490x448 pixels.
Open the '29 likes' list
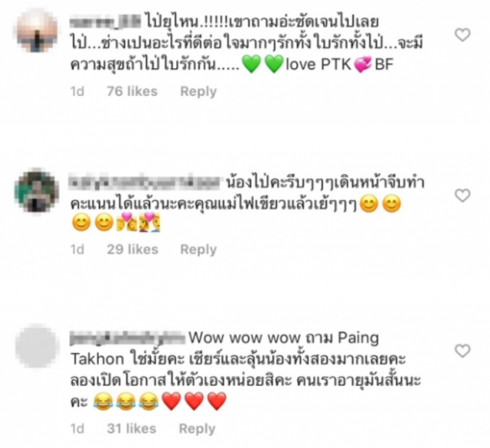point(132,250)
